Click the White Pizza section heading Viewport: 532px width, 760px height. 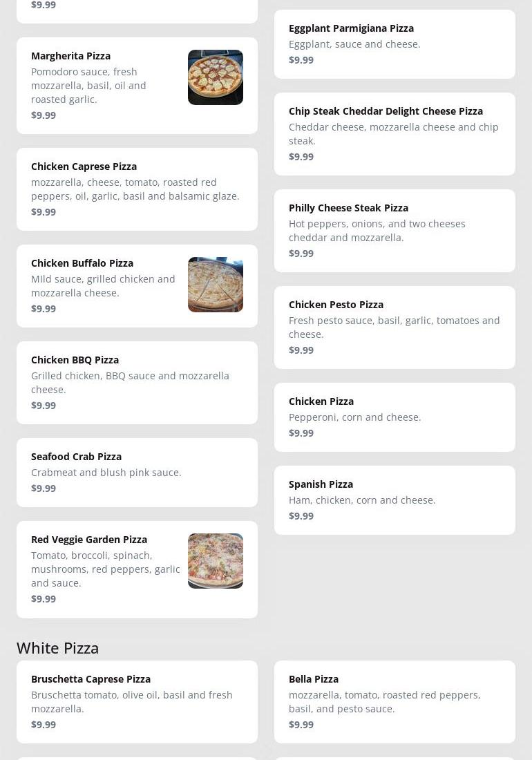coord(57,648)
